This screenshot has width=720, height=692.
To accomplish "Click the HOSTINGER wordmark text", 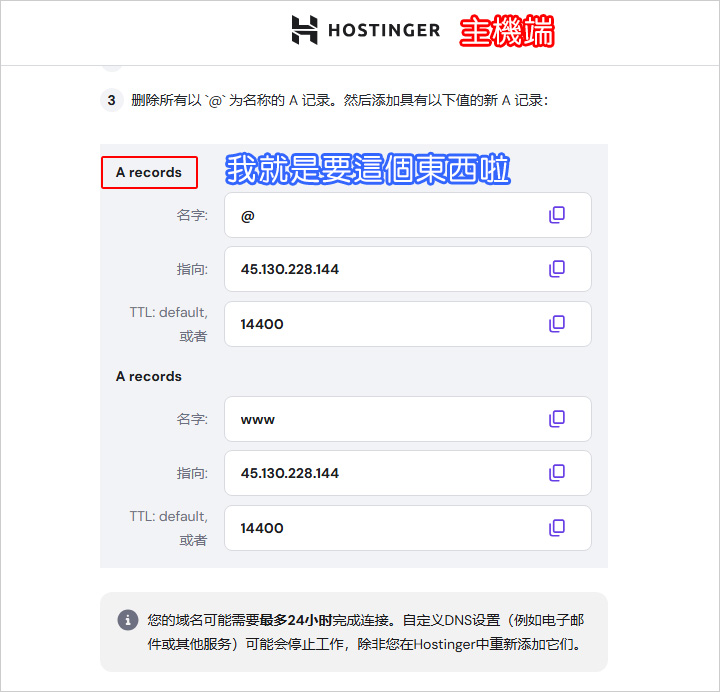I will [384, 30].
